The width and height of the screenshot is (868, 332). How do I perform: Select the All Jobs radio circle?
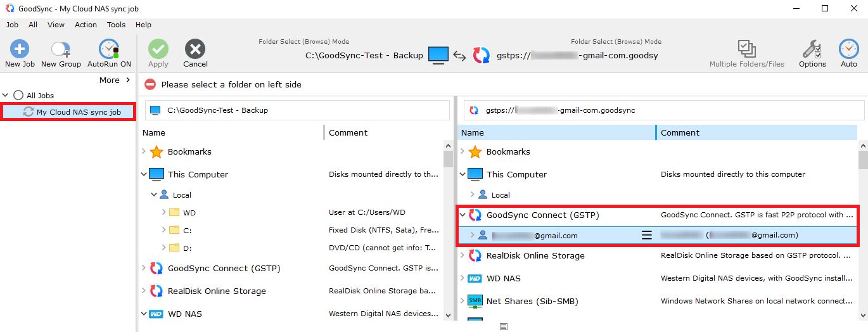click(18, 96)
